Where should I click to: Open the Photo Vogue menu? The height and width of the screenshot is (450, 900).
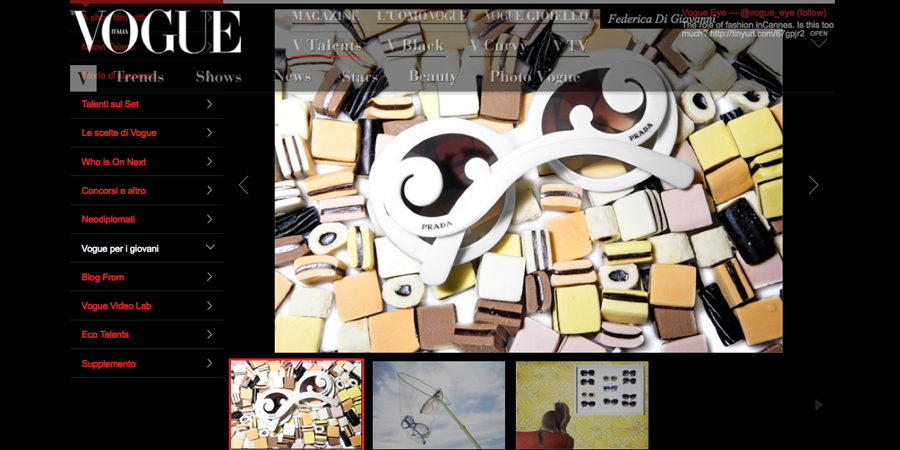coord(535,77)
